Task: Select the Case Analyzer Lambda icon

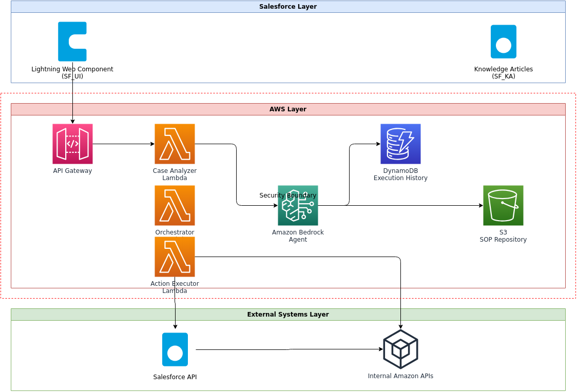Action: tap(175, 144)
